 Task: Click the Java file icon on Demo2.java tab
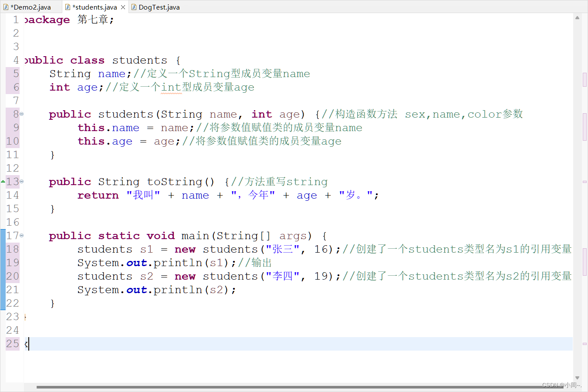click(x=6, y=7)
